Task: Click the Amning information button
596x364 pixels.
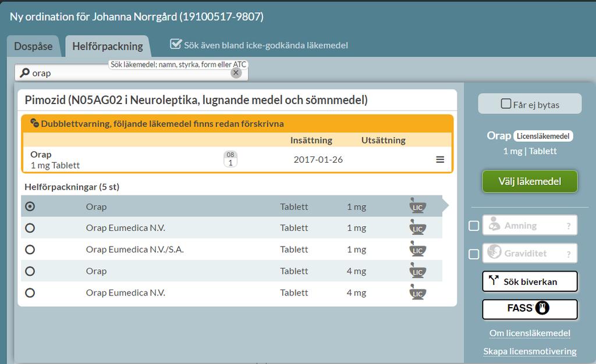Action: [x=530, y=225]
